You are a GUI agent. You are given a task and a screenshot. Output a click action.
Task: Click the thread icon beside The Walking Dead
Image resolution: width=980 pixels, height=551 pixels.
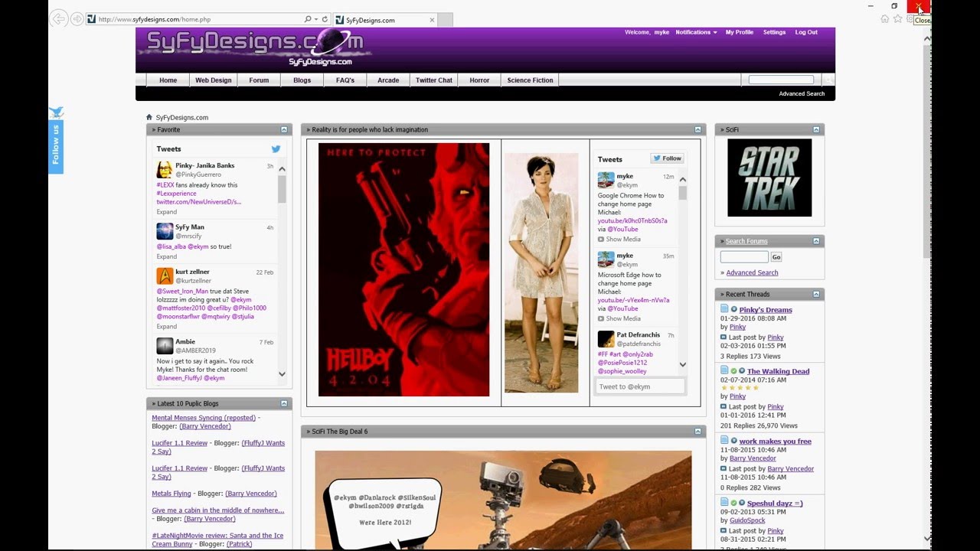(724, 370)
